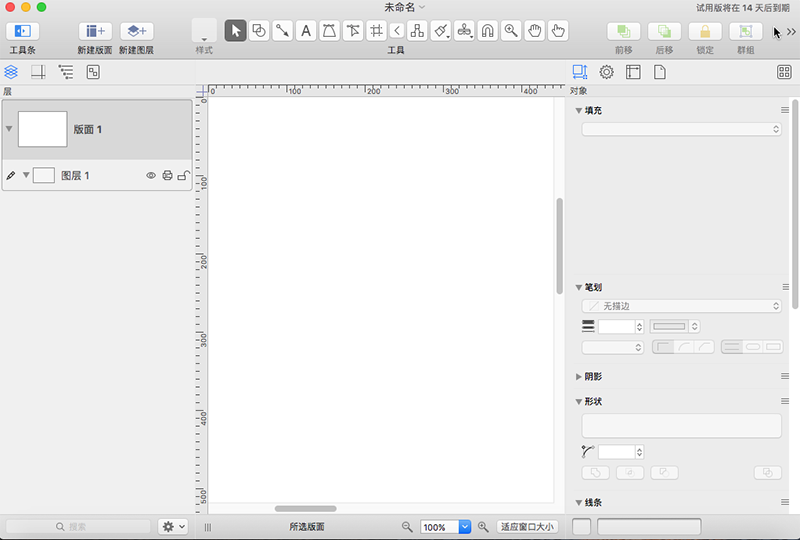Select the Point editor tool
The width and height of the screenshot is (800, 540).
pos(353,31)
